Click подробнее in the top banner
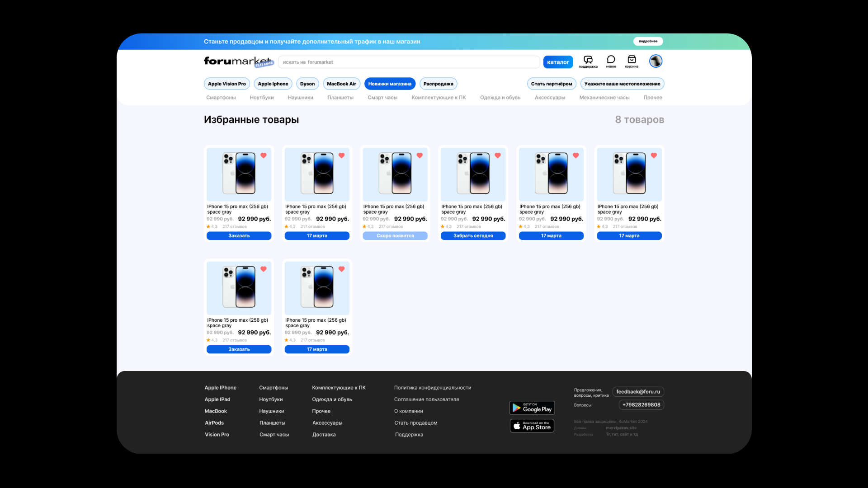868x488 pixels. [x=648, y=41]
